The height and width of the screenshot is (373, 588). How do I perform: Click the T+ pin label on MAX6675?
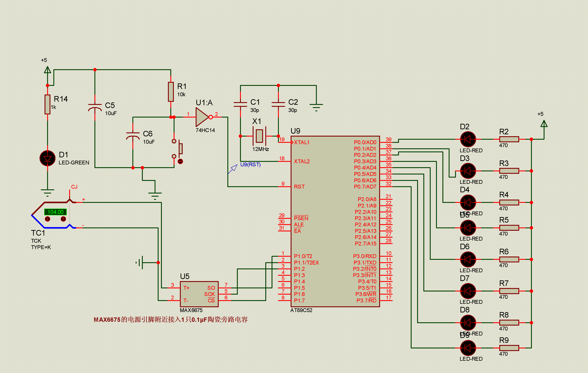point(186,288)
